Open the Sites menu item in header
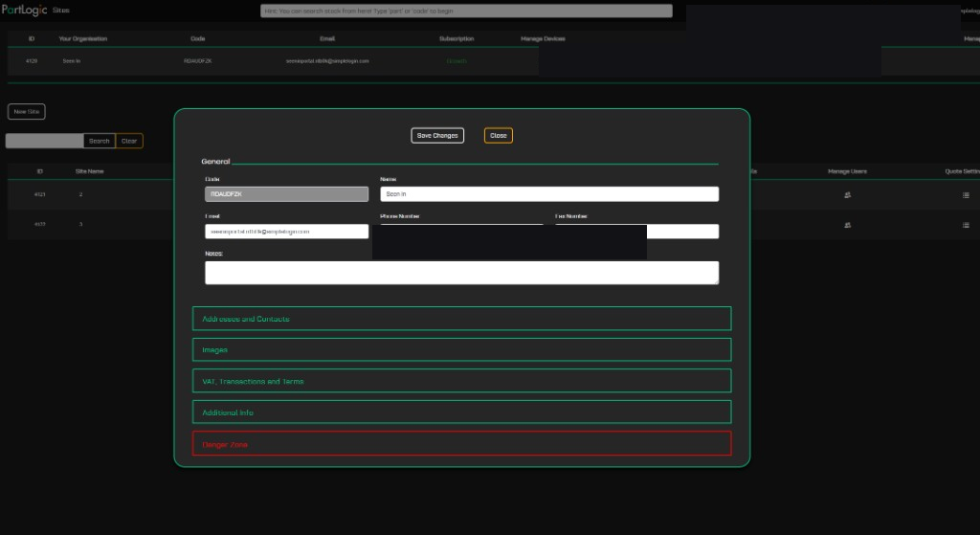The image size is (980, 535). pyautogui.click(x=60, y=11)
